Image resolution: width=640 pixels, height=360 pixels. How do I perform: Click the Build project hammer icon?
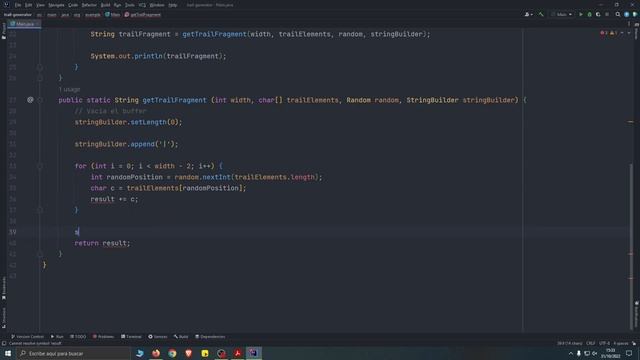coord(541,14)
